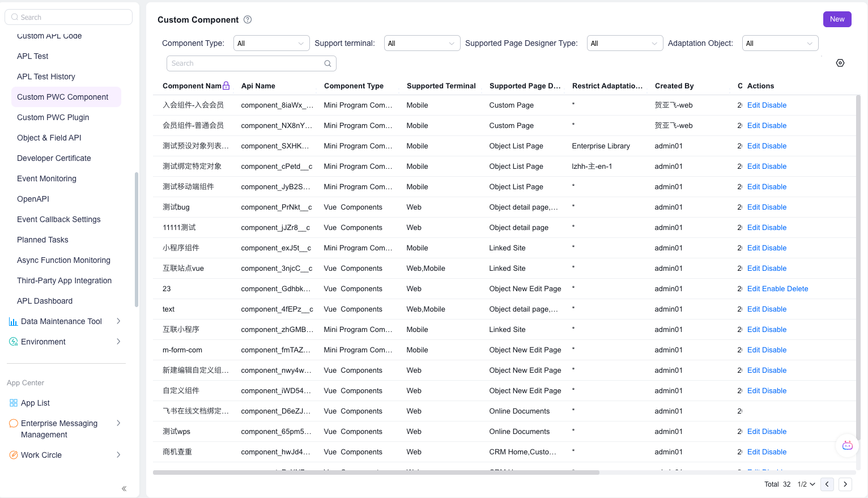
Task: Click the help icon beside Custom Component title
Action: [x=248, y=20]
